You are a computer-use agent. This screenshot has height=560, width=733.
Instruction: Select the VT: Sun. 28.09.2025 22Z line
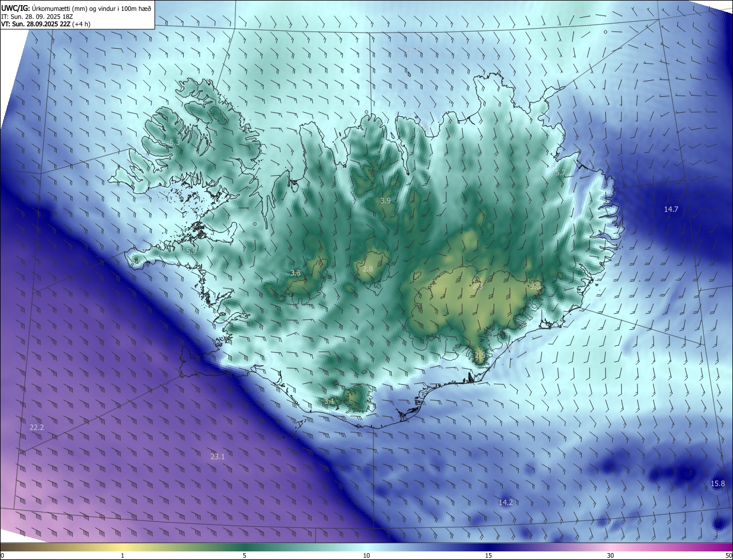tap(46, 24)
